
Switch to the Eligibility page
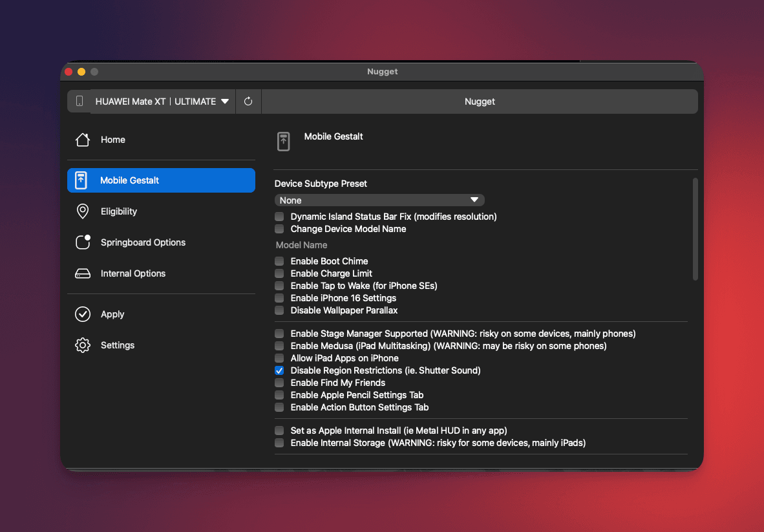coord(119,211)
